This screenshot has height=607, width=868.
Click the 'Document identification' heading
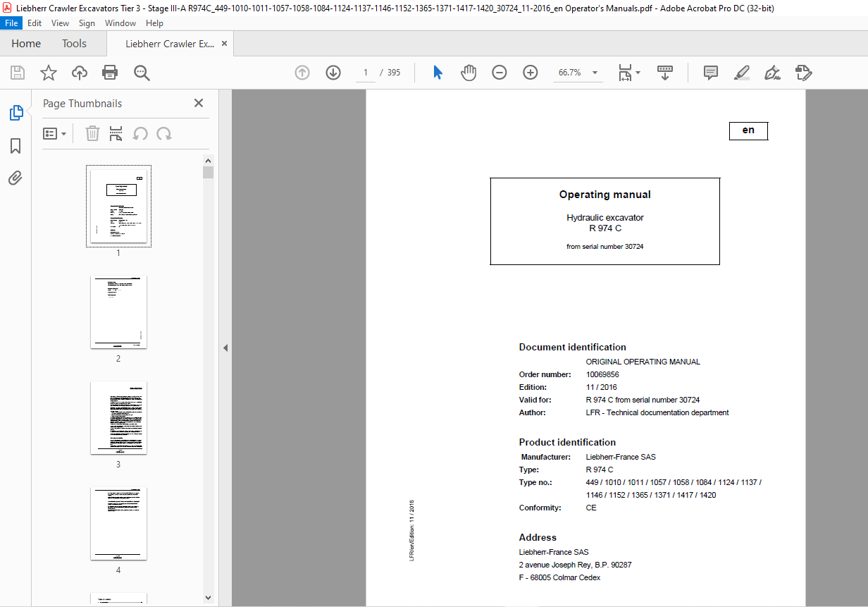tap(573, 347)
